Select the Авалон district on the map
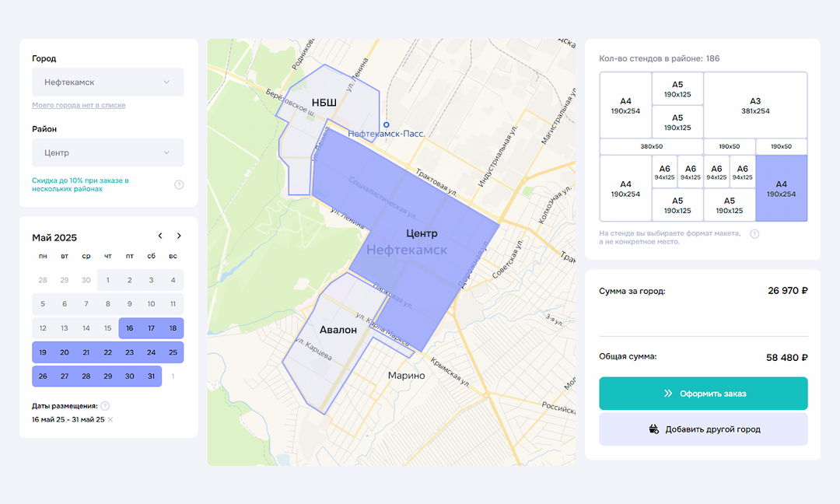This screenshot has height=504, width=840. point(338,330)
